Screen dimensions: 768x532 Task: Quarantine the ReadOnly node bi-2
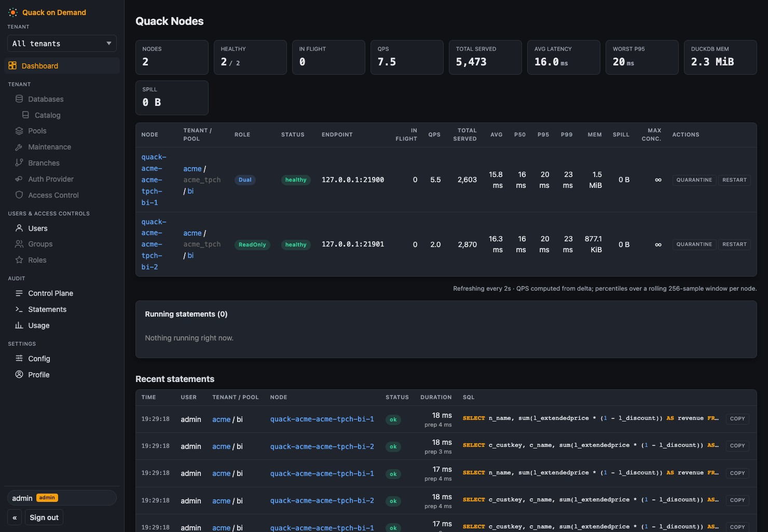coord(694,244)
